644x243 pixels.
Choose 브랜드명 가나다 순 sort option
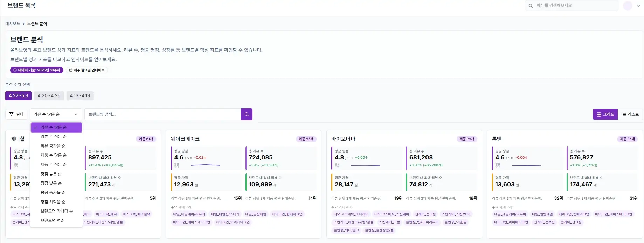point(56,211)
